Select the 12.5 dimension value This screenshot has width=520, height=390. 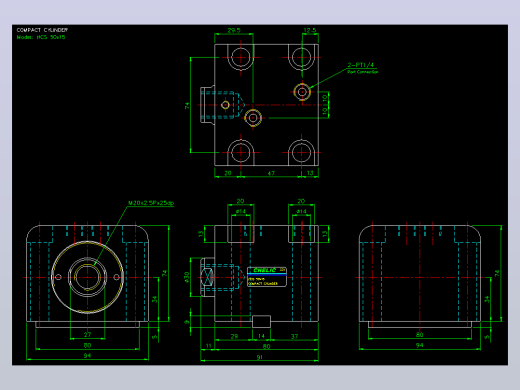click(310, 30)
